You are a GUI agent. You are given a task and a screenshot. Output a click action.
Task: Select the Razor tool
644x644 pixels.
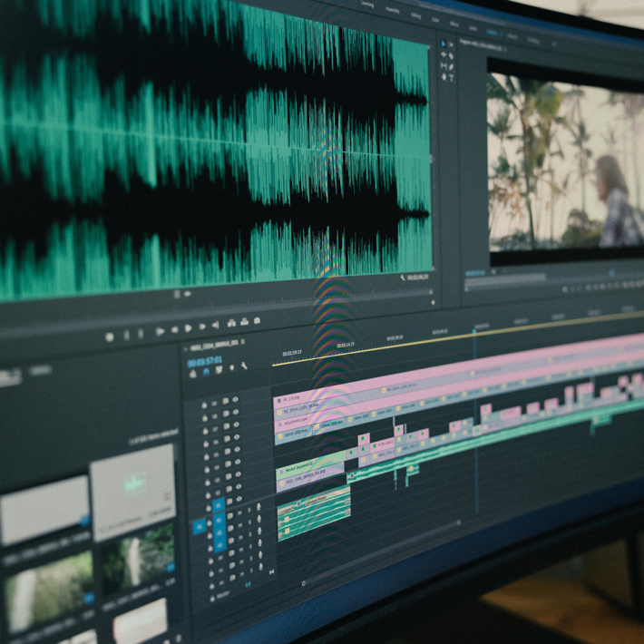click(x=452, y=56)
